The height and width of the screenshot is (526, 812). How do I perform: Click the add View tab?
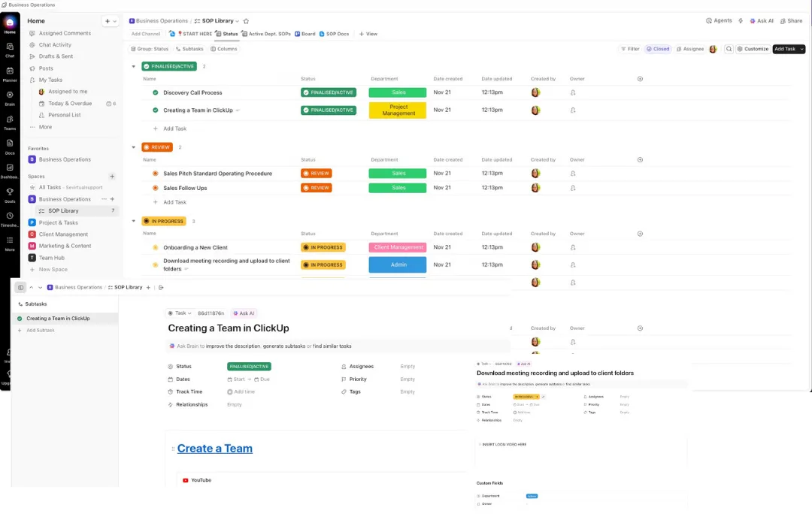368,34
